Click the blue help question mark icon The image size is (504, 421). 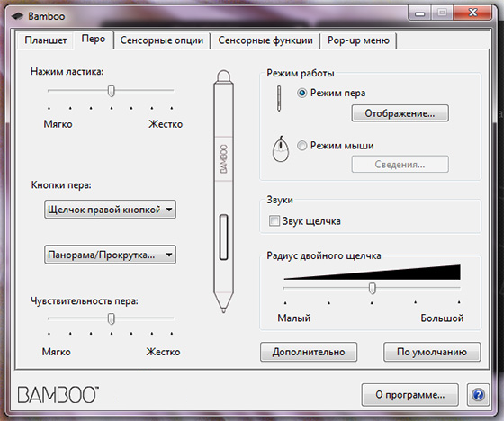(x=478, y=394)
